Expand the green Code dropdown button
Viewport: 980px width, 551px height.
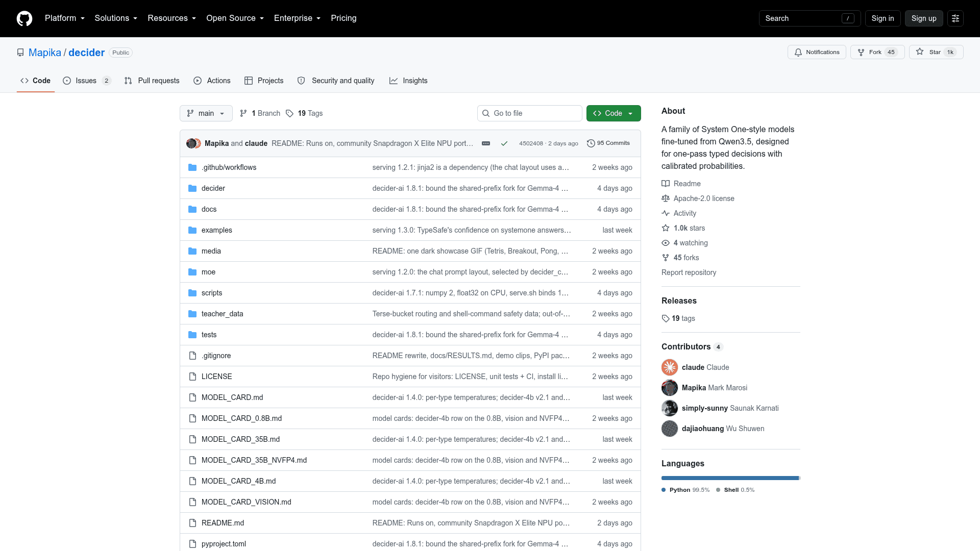614,113
